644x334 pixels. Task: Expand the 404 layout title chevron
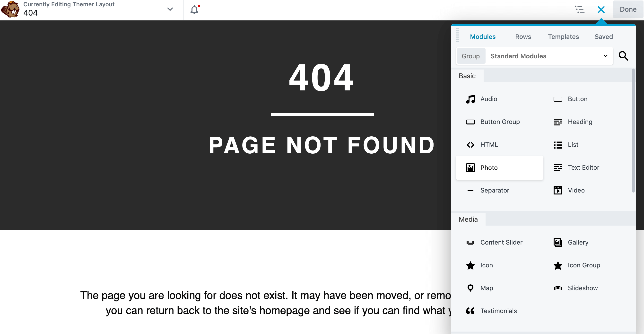170,9
